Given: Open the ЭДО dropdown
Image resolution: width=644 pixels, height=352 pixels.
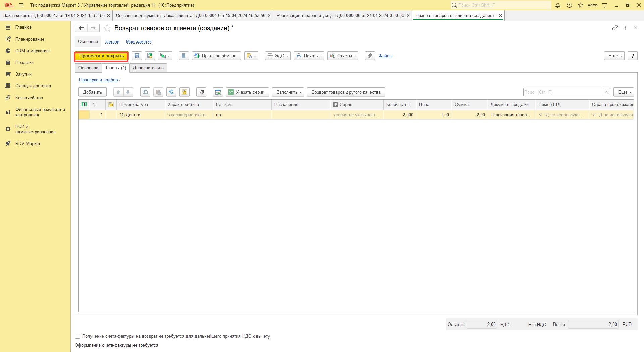Looking at the screenshot, I should point(278,56).
